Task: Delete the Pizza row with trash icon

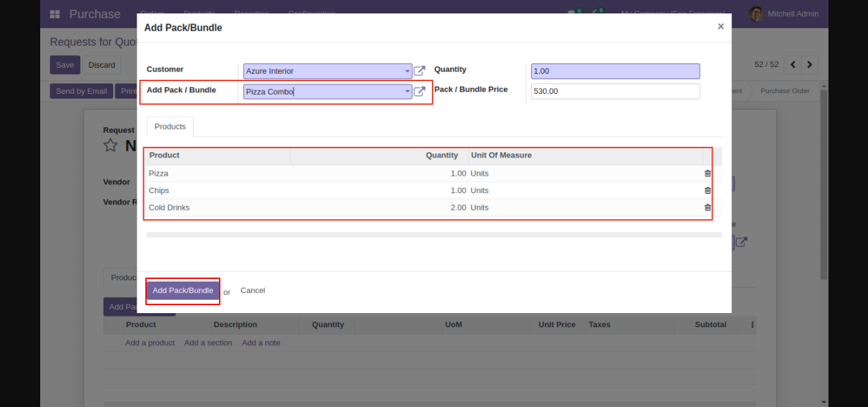Action: [x=707, y=173]
